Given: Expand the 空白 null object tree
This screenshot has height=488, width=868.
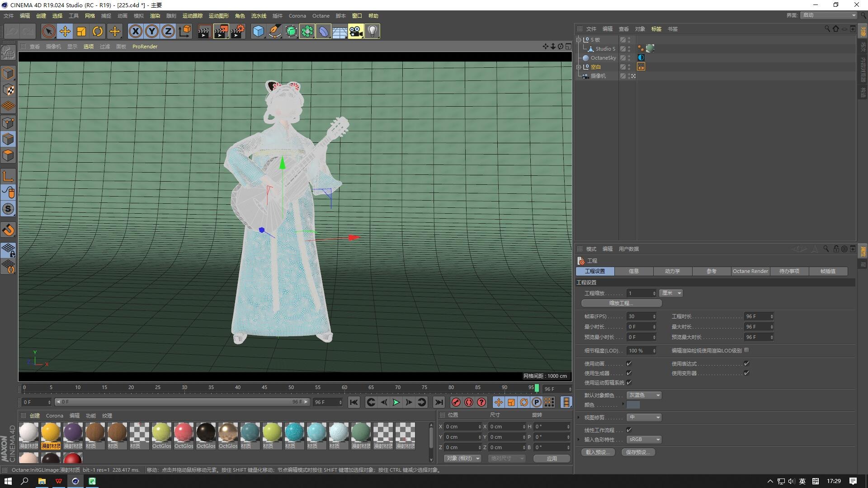Looking at the screenshot, I should click(x=578, y=67).
